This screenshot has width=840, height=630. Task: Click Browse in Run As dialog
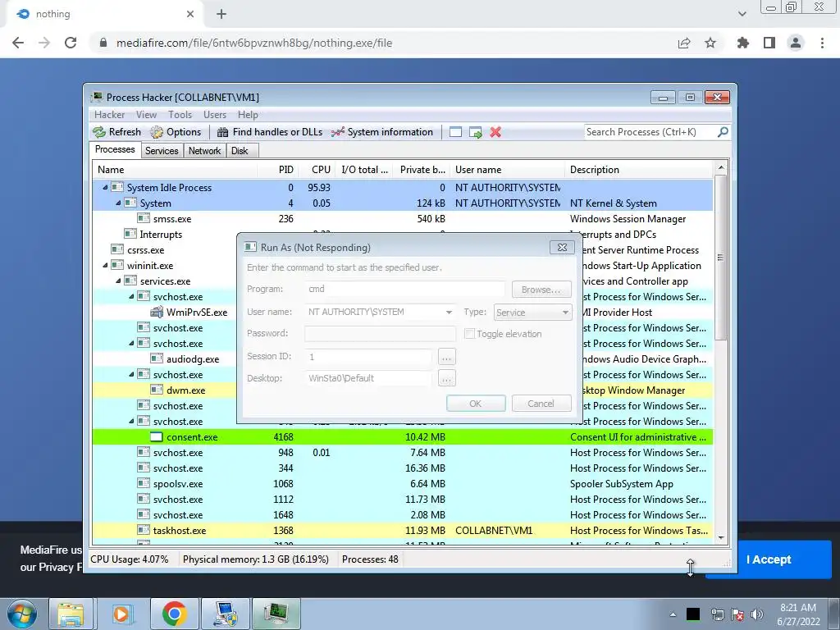pyautogui.click(x=541, y=290)
